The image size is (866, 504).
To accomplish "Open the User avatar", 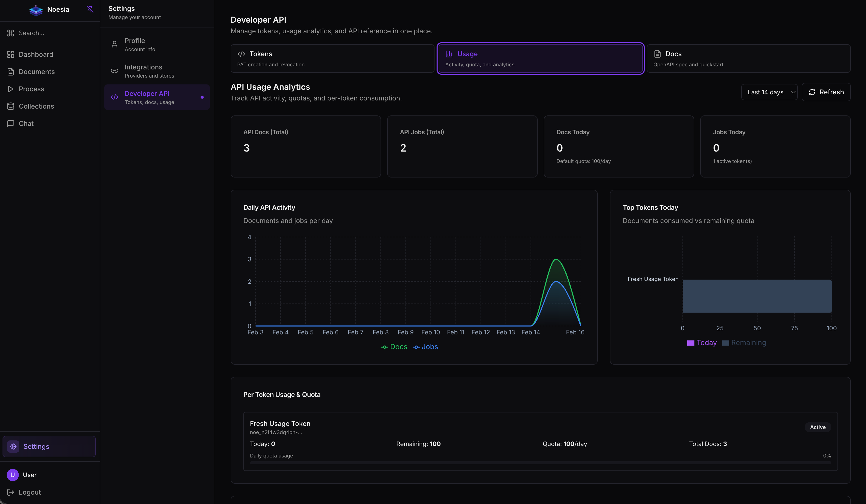I will pyautogui.click(x=13, y=475).
